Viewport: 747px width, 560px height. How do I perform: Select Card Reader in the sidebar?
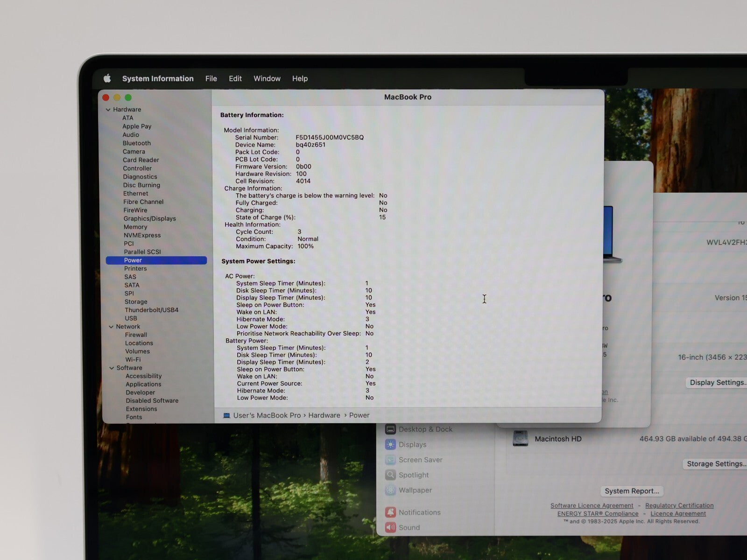click(x=141, y=160)
